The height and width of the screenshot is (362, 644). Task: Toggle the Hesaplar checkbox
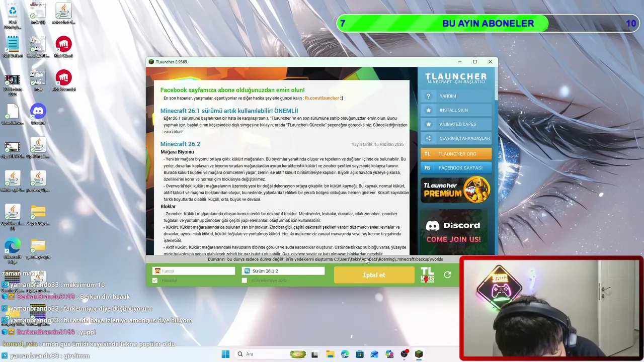[155, 281]
